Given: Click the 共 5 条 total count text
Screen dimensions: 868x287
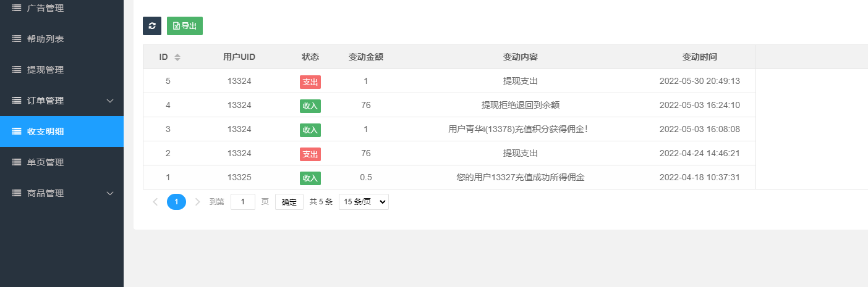Looking at the screenshot, I should pyautogui.click(x=321, y=202).
